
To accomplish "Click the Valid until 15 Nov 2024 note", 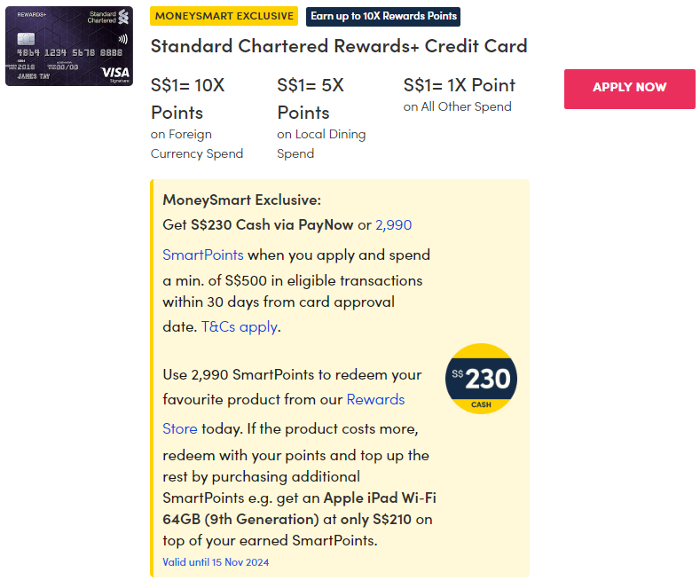I will point(216,562).
